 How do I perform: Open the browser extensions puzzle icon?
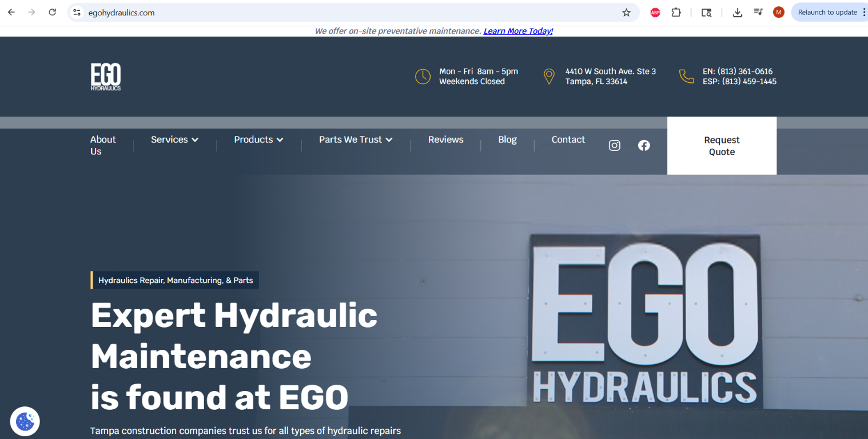(676, 13)
